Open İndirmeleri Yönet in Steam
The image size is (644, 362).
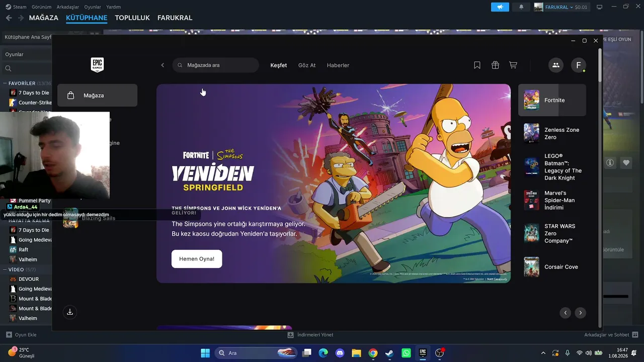310,335
